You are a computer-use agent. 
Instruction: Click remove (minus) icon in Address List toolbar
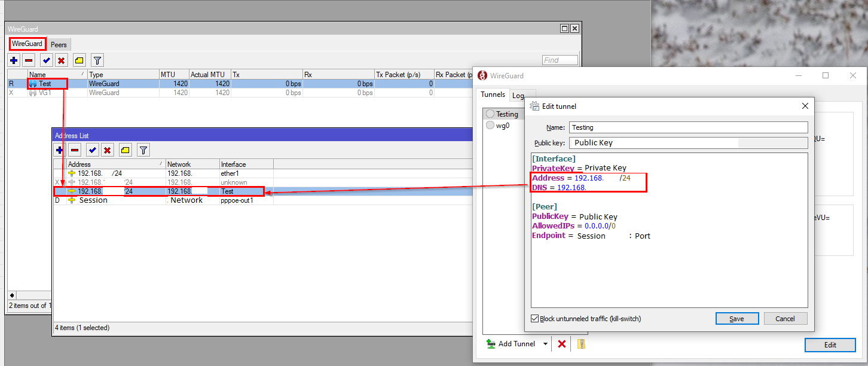point(75,150)
